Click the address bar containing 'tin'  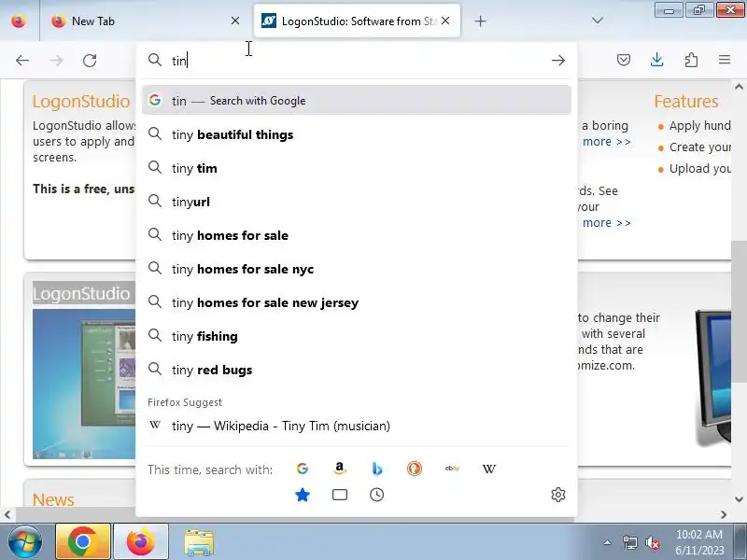click(358, 61)
